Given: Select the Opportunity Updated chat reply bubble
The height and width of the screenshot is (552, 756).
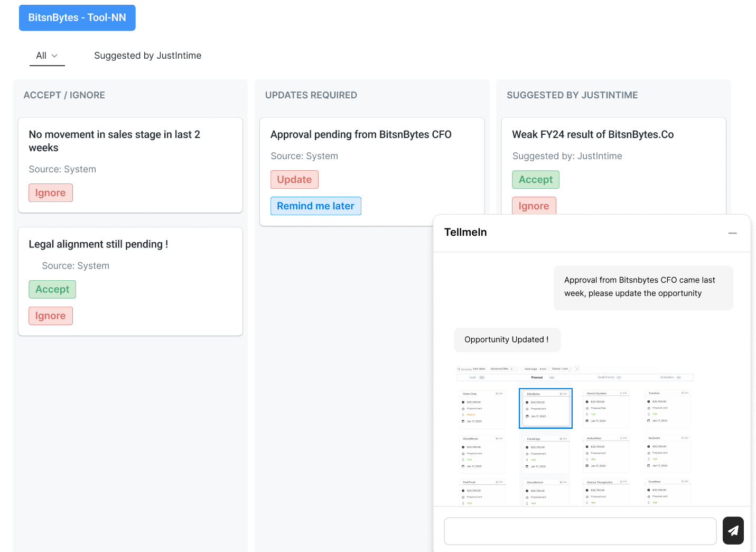Looking at the screenshot, I should [x=507, y=339].
